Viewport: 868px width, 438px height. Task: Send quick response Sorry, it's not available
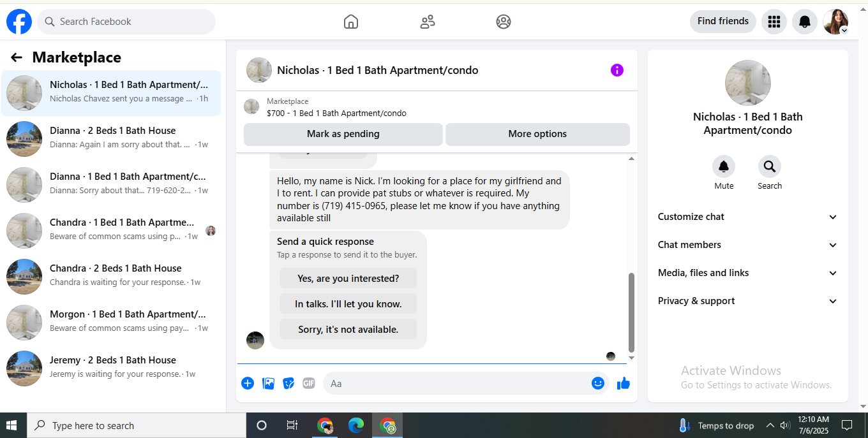click(348, 330)
